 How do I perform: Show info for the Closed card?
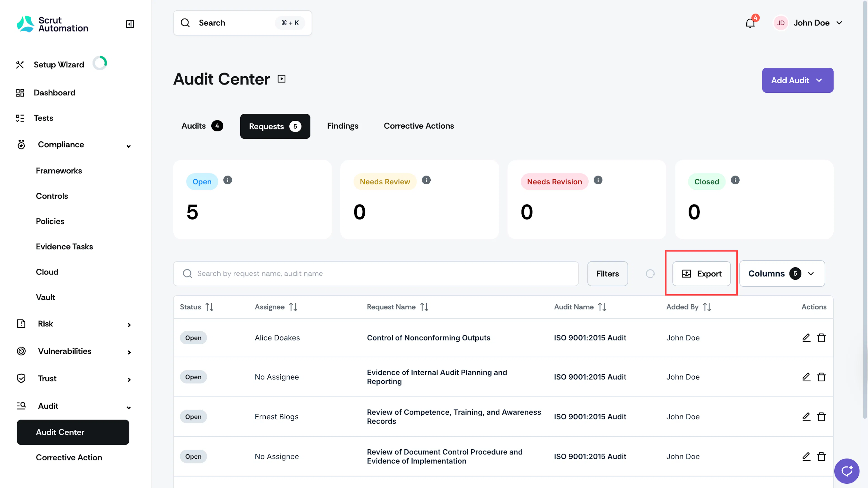735,180
